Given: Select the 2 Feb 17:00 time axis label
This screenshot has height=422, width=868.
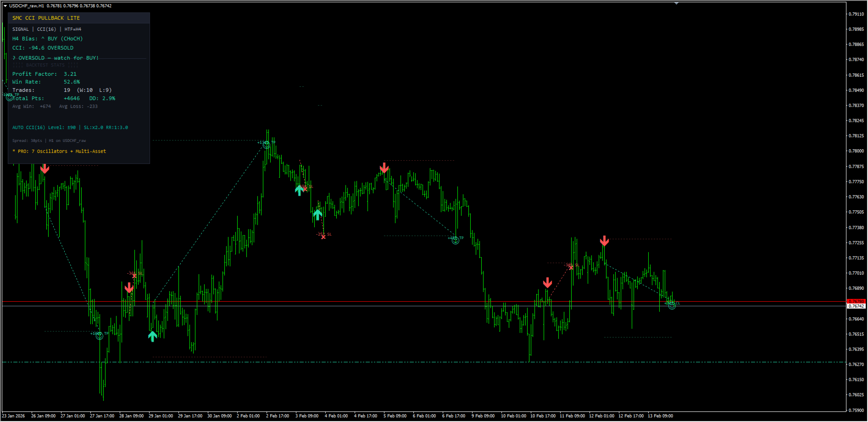Looking at the screenshot, I should (278, 416).
